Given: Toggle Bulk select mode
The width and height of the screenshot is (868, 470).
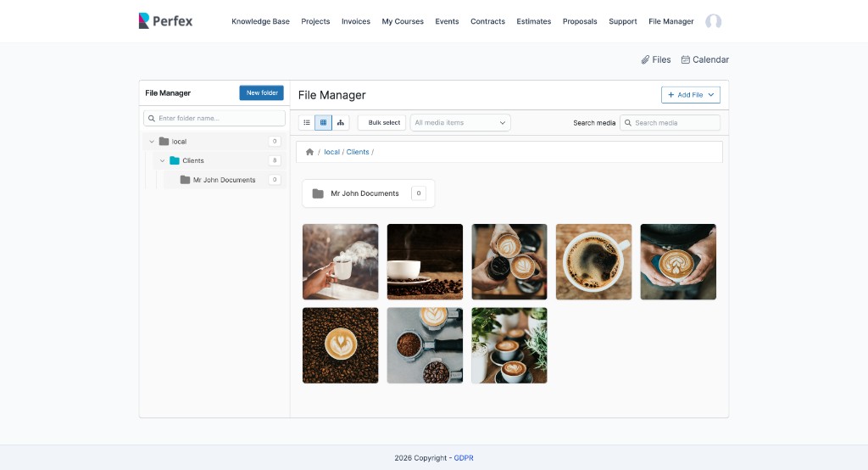Looking at the screenshot, I should pyautogui.click(x=382, y=123).
